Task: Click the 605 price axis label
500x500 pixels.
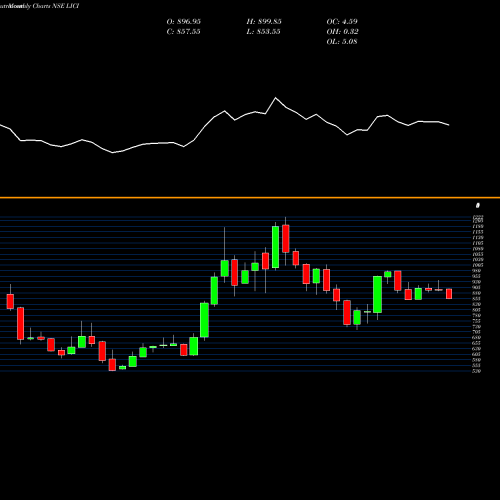Action: coord(477,354)
